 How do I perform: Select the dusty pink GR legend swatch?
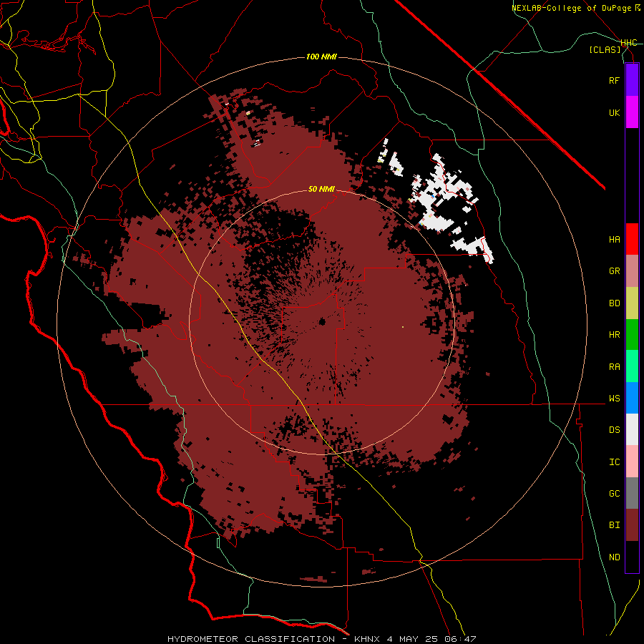point(632,271)
